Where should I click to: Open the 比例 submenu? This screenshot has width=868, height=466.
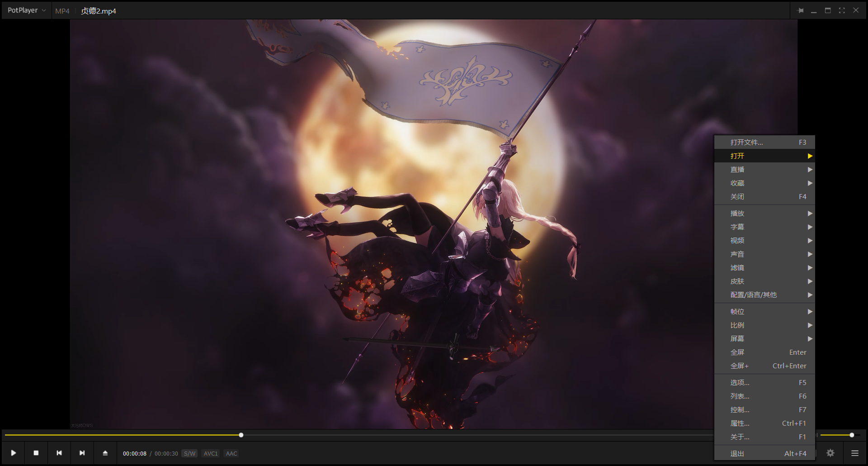coord(764,325)
